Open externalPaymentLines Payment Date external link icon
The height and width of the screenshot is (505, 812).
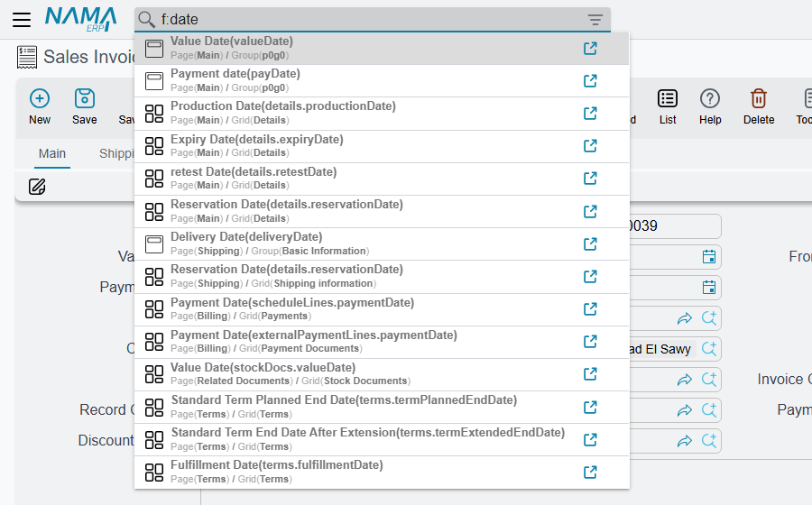point(590,342)
